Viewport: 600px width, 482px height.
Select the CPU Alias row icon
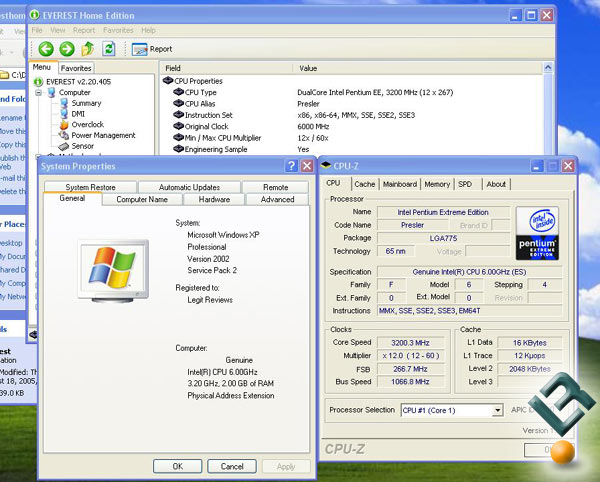pyautogui.click(x=178, y=103)
